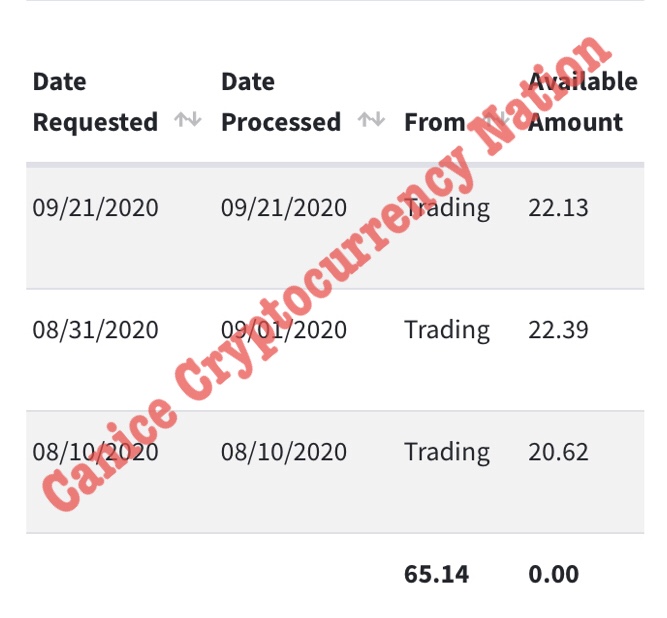Click Trading in the 22.39 row
667x618 pixels.
coord(447,330)
